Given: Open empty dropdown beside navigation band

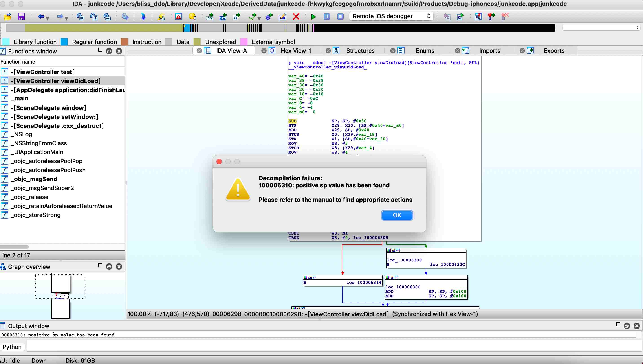Looking at the screenshot, I should pos(601,27).
